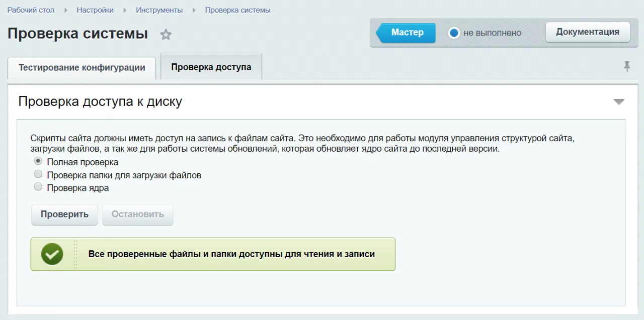This screenshot has width=644, height=320.
Task: Click the green success message banner
Action: click(212, 254)
